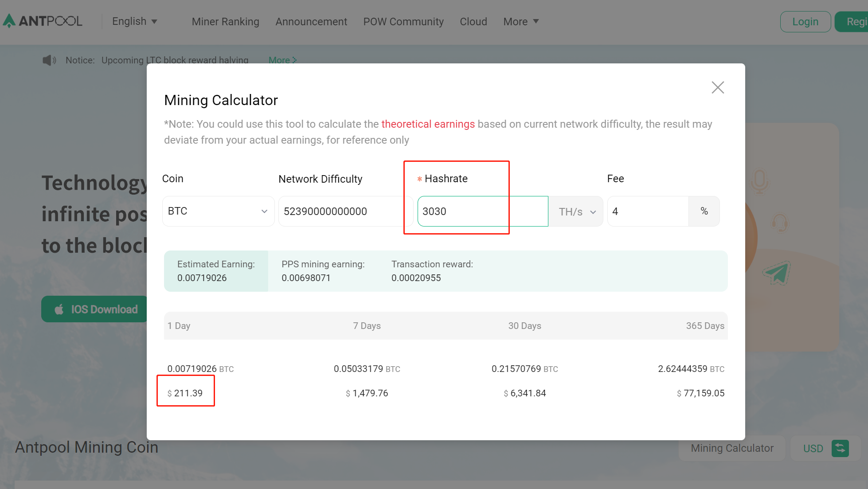Image resolution: width=868 pixels, height=489 pixels.
Task: Open the Coin dropdown showing BTC
Action: pos(218,211)
